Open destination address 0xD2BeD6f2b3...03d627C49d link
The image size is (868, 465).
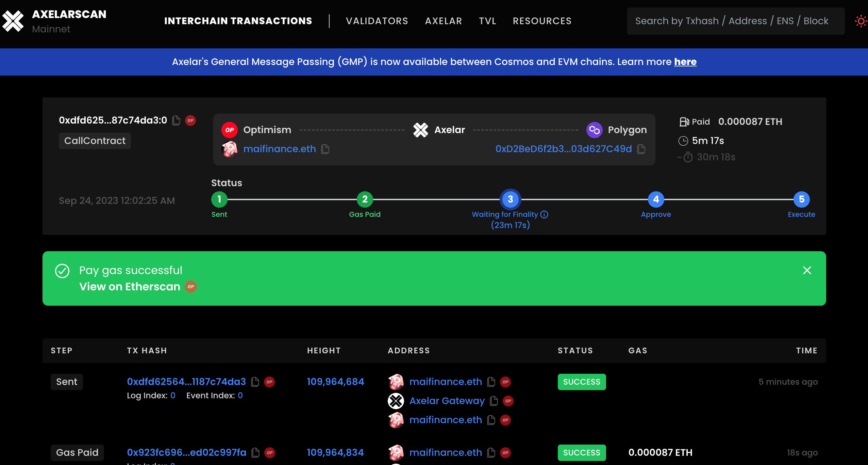564,149
